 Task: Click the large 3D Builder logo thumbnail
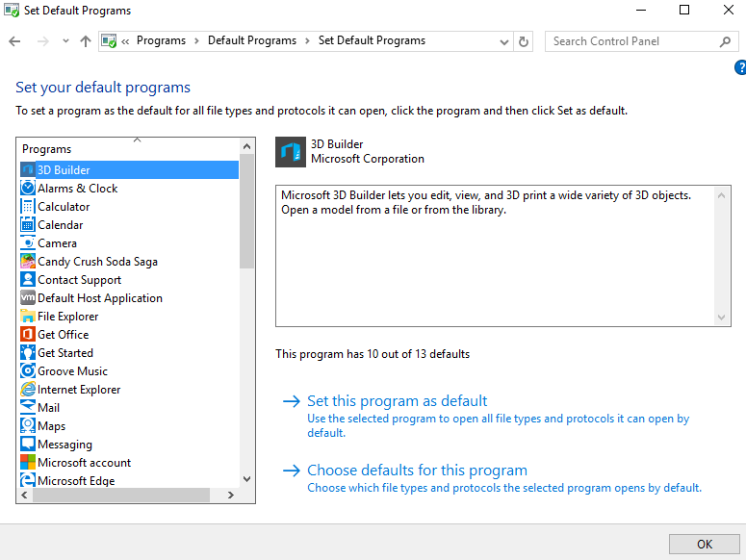click(x=291, y=152)
